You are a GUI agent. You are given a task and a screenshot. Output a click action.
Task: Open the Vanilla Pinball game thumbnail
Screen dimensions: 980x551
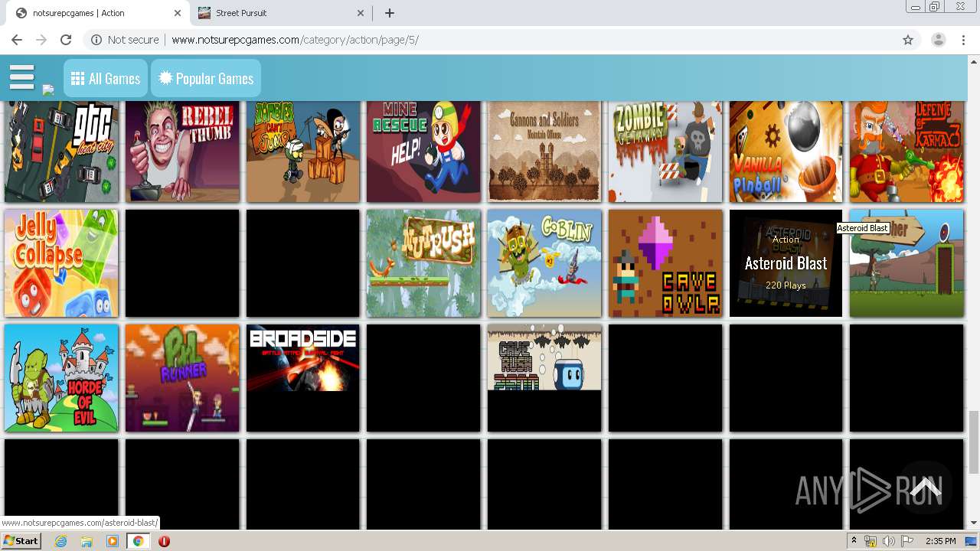point(786,152)
